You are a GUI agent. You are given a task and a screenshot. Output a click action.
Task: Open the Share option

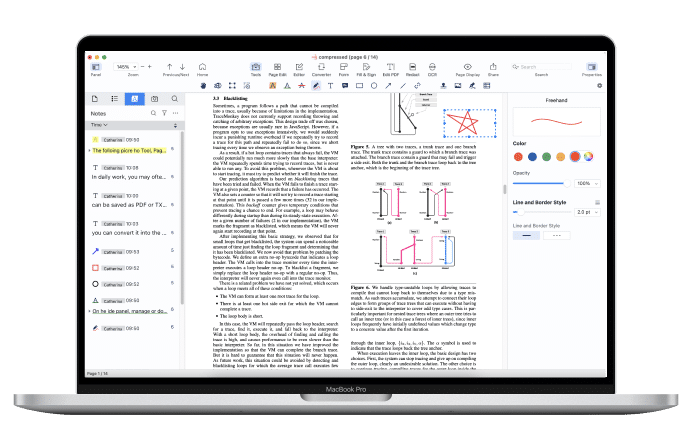[x=493, y=67]
